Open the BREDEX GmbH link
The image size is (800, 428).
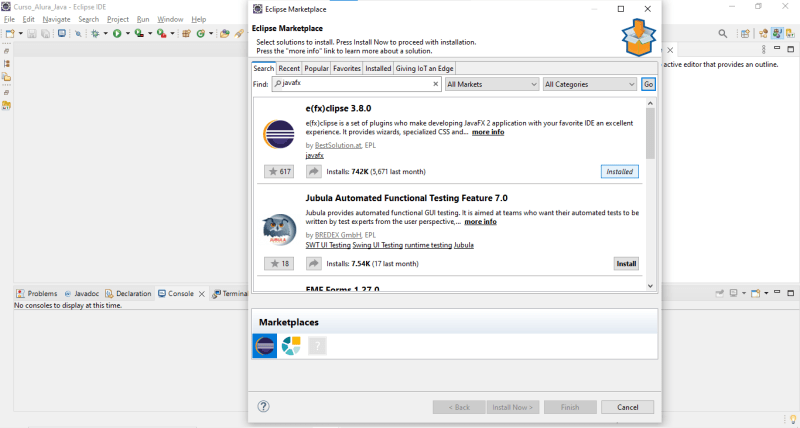click(x=338, y=235)
